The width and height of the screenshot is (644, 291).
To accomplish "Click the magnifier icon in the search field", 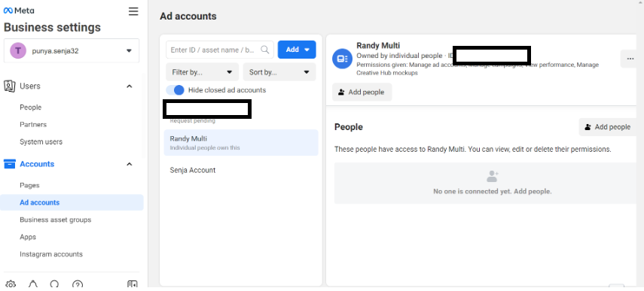I will (265, 50).
